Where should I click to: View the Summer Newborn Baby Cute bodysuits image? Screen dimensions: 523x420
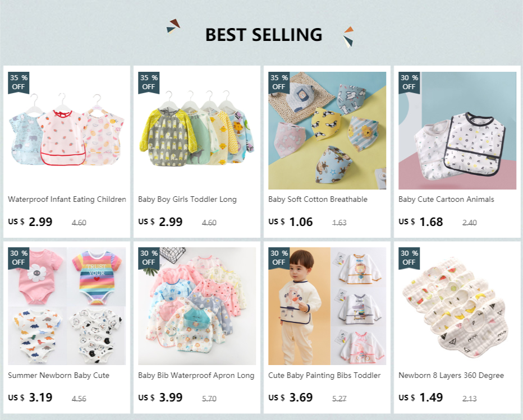(67, 306)
